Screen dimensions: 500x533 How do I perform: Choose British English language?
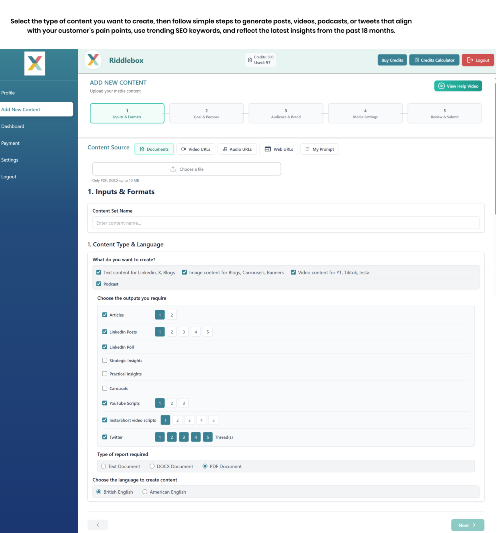(99, 492)
